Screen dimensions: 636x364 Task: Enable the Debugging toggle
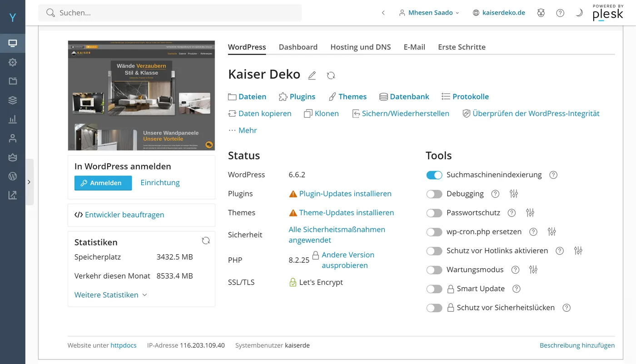434,194
